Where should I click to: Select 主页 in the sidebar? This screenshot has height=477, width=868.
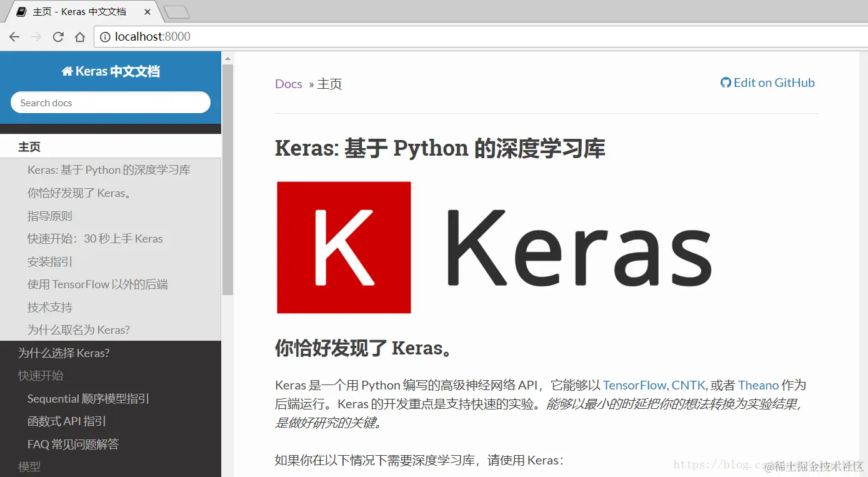coord(111,147)
